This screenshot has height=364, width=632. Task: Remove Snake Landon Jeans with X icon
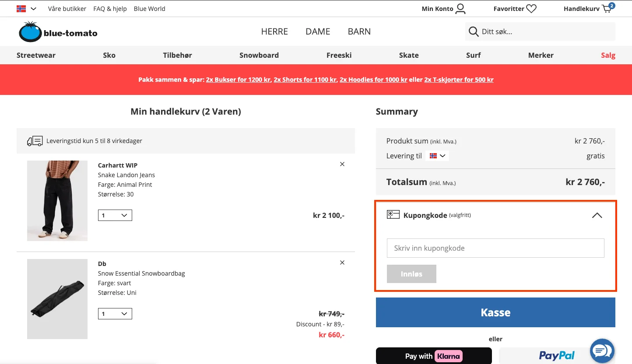coord(342,164)
